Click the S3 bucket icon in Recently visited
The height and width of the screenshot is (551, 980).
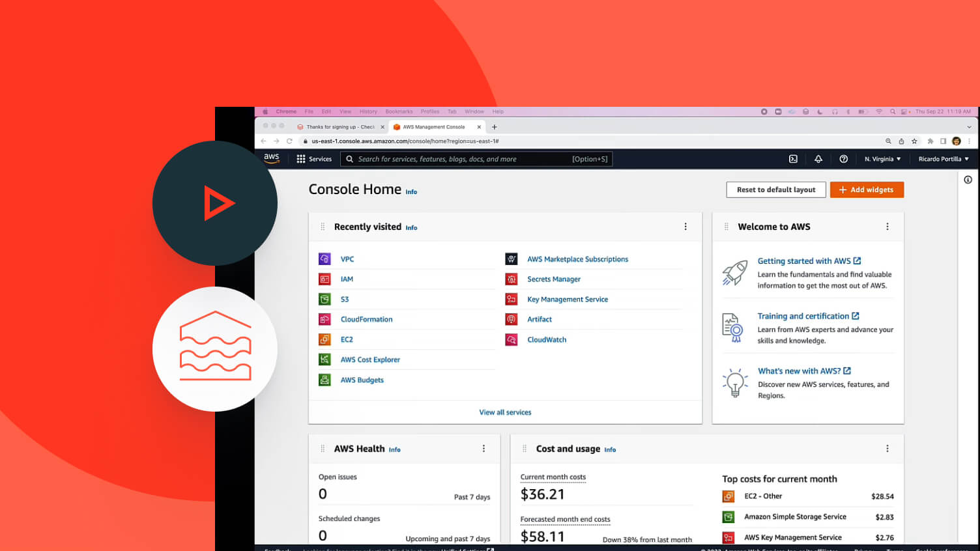[324, 300]
